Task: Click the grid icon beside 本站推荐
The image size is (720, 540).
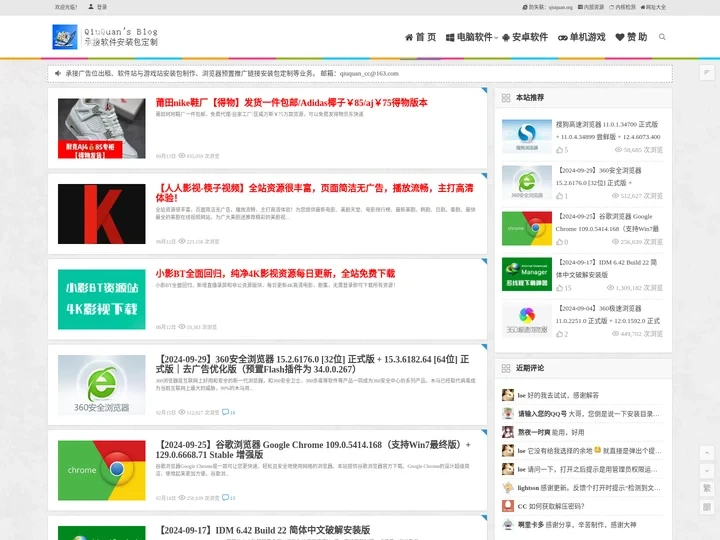Action: point(506,98)
